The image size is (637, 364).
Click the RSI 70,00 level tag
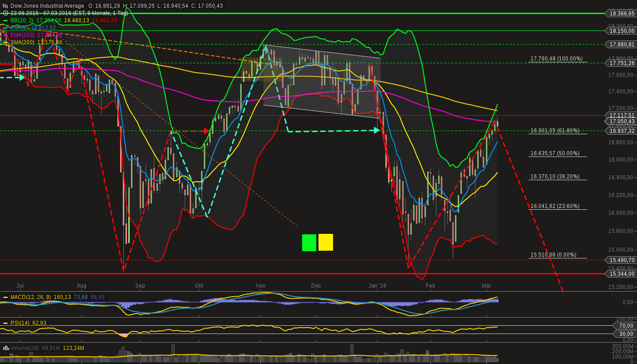coord(625,326)
